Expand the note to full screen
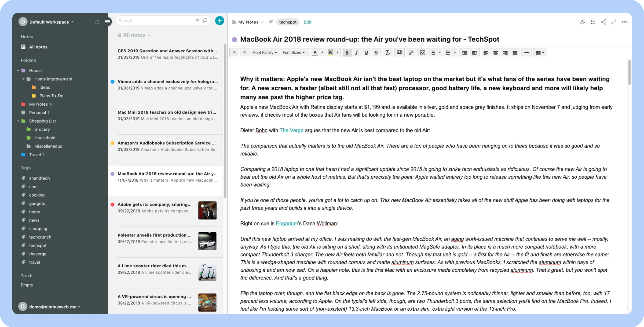The height and width of the screenshot is (327, 644). pos(614,22)
